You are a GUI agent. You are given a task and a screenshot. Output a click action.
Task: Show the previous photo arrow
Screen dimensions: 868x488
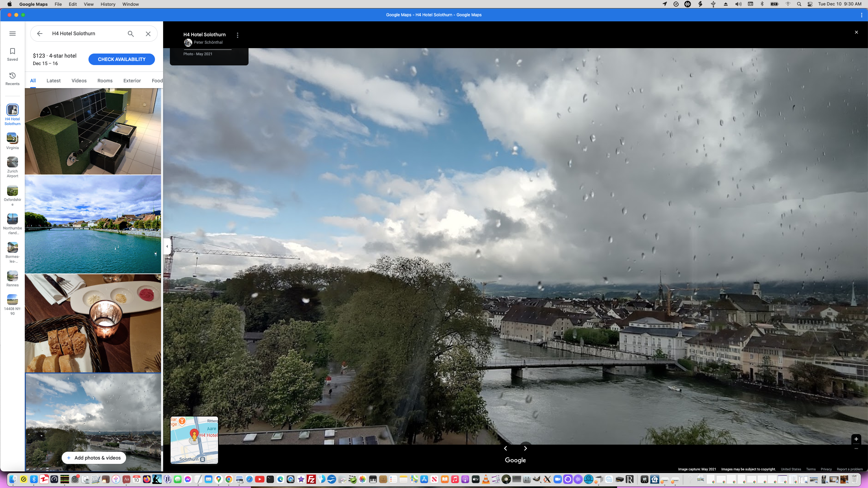click(506, 448)
